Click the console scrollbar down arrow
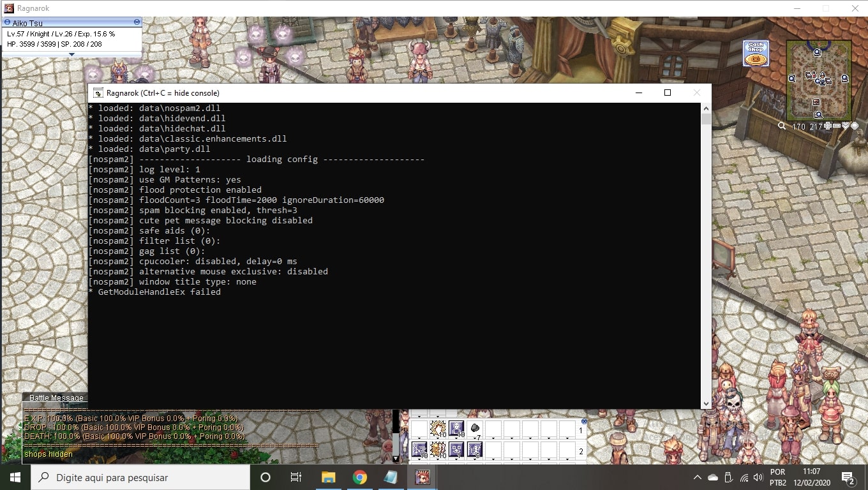Image resolution: width=868 pixels, height=490 pixels. click(706, 403)
